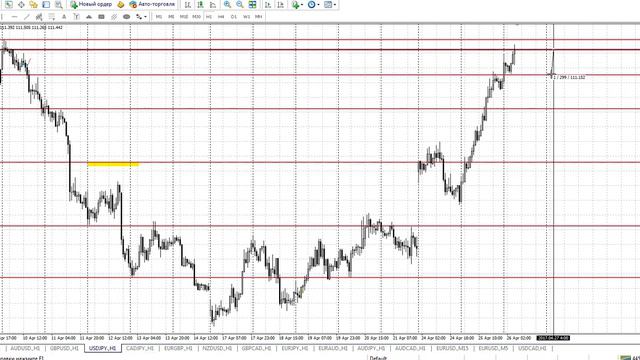Image resolution: width=640 pixels, height=360 pixels.
Task: Toggle the Авто-торговля button
Action: [152, 4]
